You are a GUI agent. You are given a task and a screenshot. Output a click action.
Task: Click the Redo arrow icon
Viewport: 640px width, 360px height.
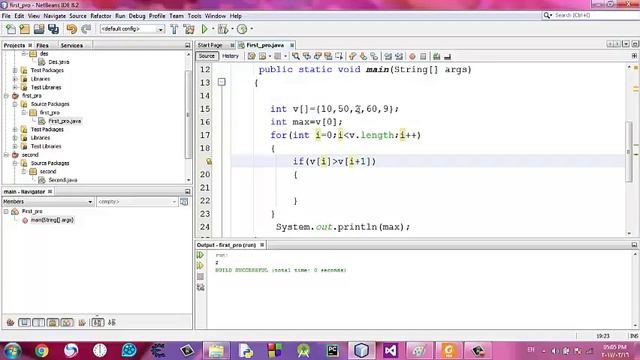86,29
